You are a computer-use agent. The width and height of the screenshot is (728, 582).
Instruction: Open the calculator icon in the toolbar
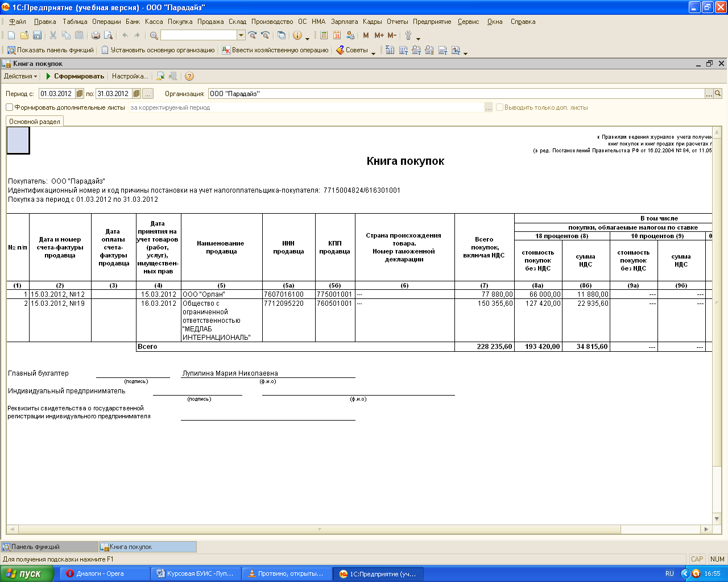click(324, 35)
